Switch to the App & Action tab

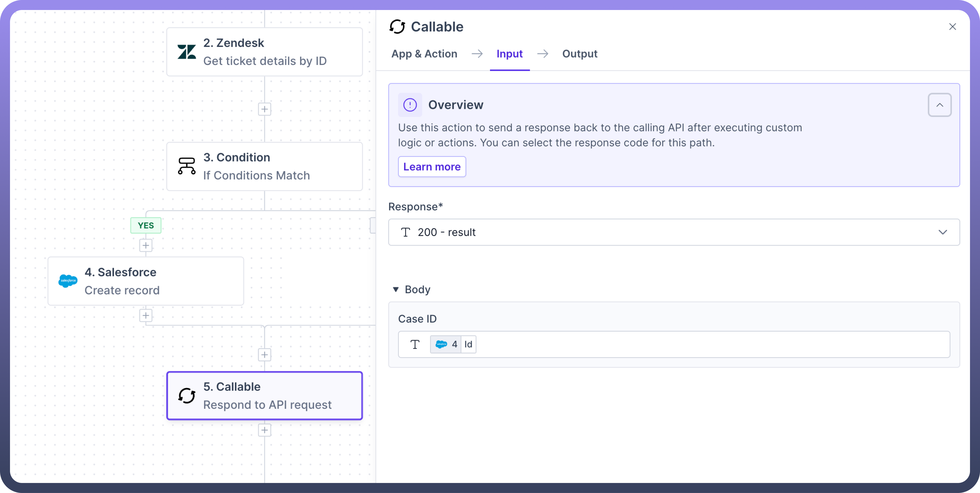pyautogui.click(x=424, y=54)
